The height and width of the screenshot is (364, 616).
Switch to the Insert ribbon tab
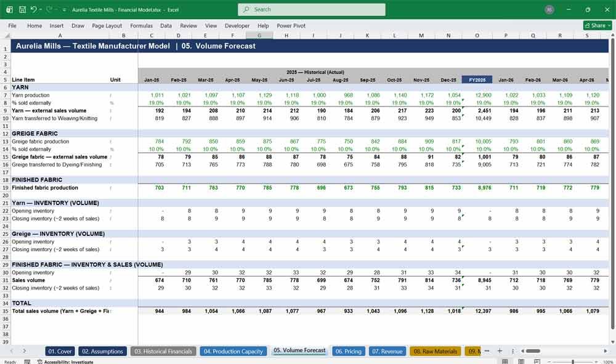57,25
